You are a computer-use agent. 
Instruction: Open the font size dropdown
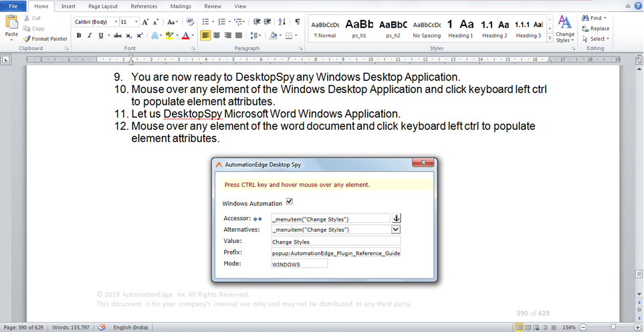click(x=136, y=22)
